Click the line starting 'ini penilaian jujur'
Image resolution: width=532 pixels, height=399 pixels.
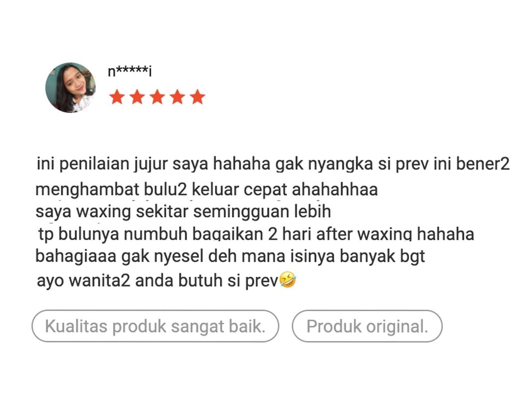click(x=273, y=165)
